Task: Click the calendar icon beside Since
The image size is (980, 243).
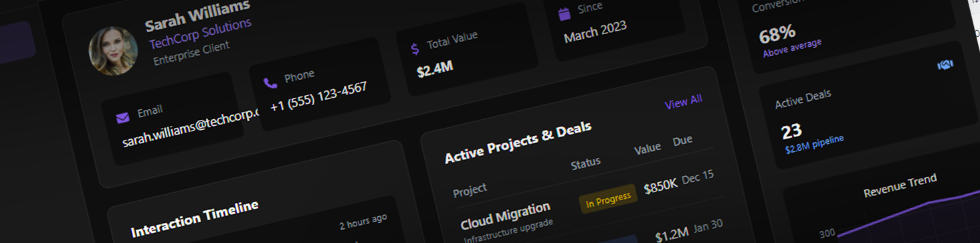Action: point(564,13)
